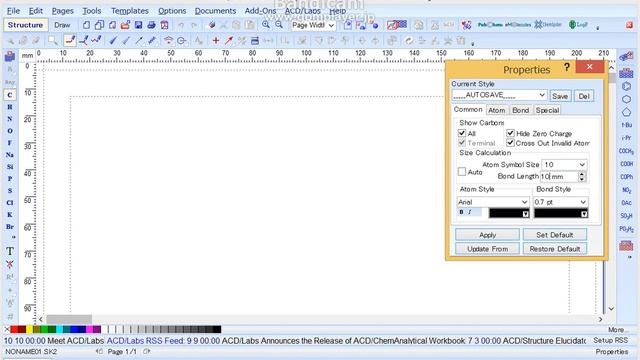The height and width of the screenshot is (360, 640).
Task: Switch to Structure mode
Action: [x=25, y=25]
